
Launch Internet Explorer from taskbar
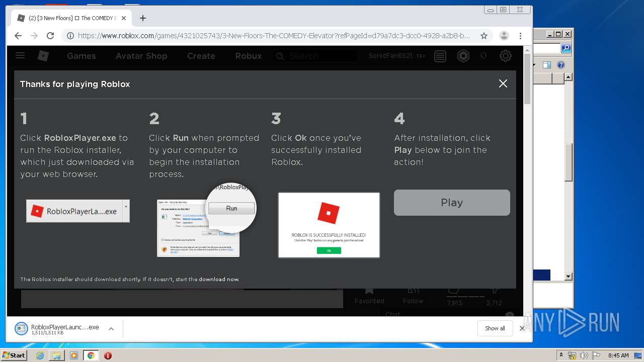point(40,355)
